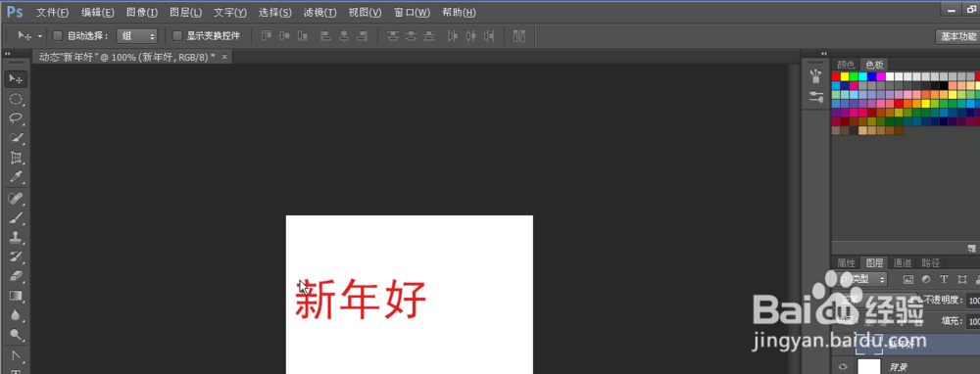Select the Eyedropper tool
This screenshot has width=980, height=374.
17,177
